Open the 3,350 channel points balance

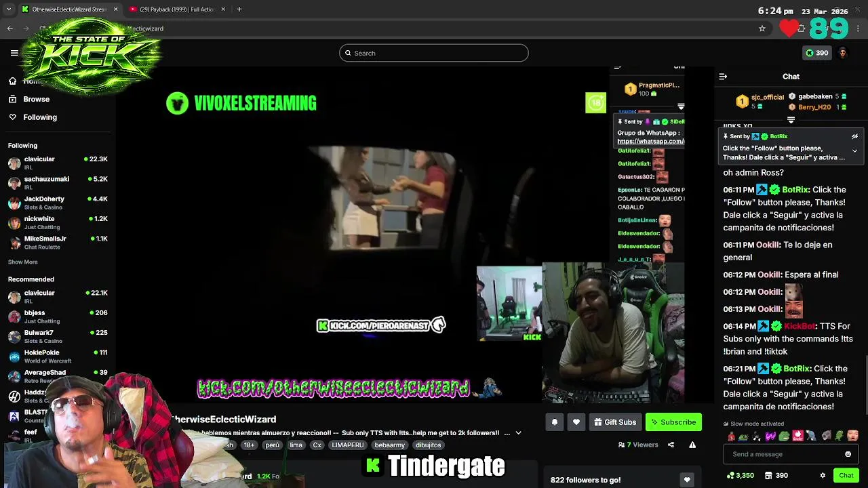(x=740, y=476)
